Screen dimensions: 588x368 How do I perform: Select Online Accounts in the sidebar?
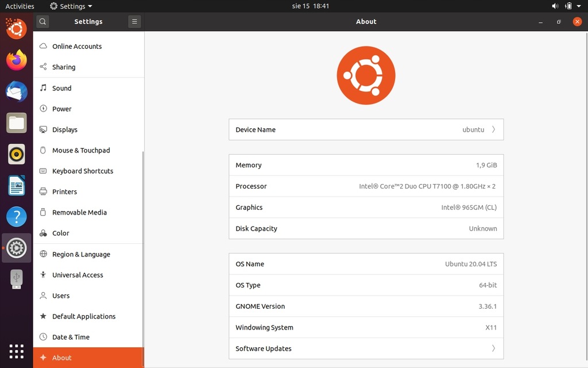point(88,46)
